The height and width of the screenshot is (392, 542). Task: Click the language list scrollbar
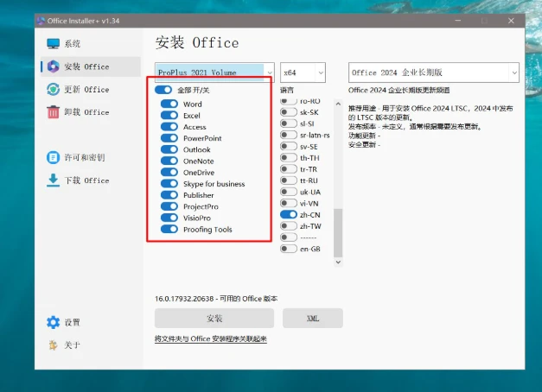click(338, 173)
